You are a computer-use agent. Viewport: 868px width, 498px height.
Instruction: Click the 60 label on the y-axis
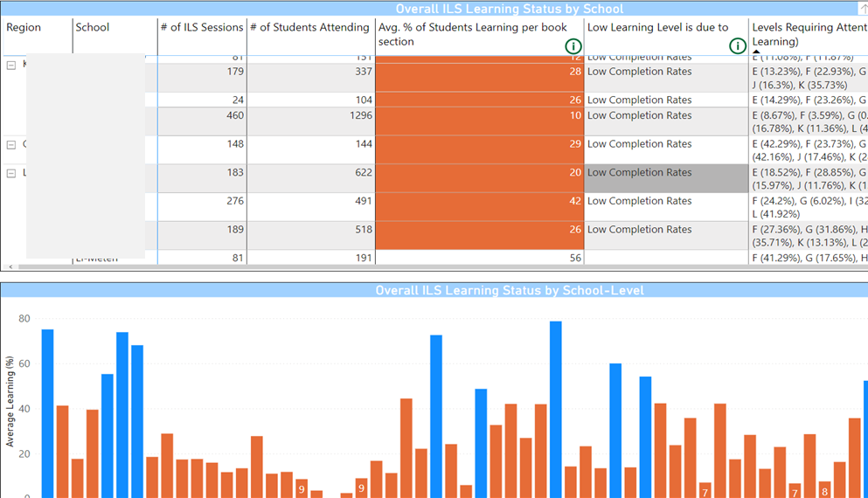[24, 364]
